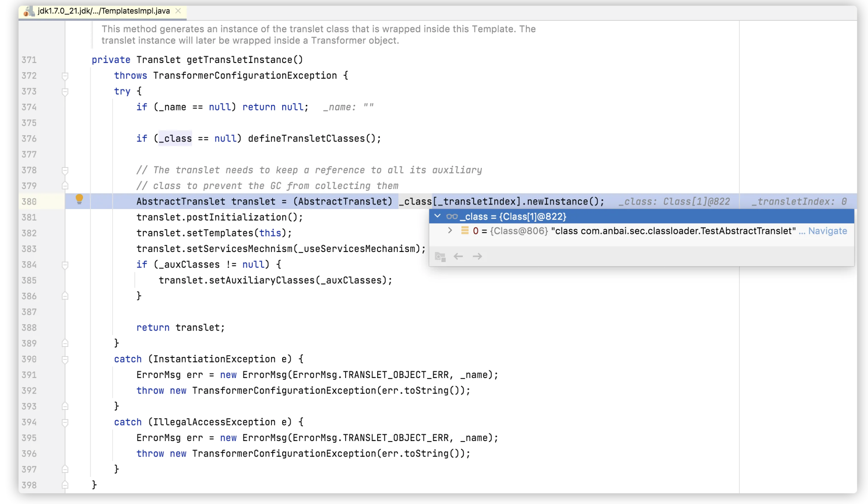Click the Navigate link in debugger popup

click(x=827, y=231)
